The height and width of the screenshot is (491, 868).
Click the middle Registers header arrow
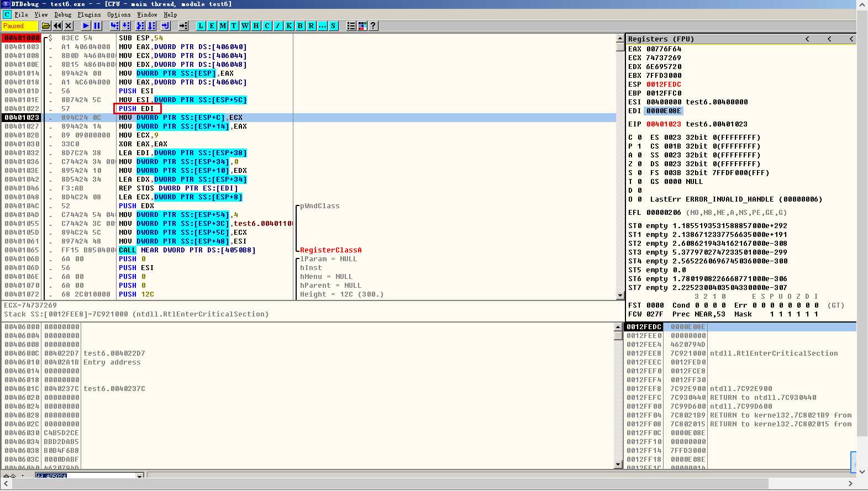pos(829,39)
